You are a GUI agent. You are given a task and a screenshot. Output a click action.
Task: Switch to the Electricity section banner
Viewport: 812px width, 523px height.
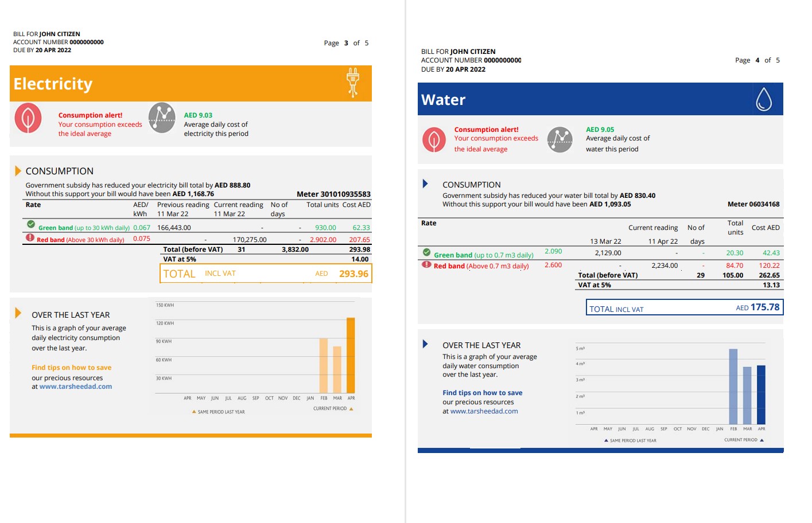tap(53, 84)
